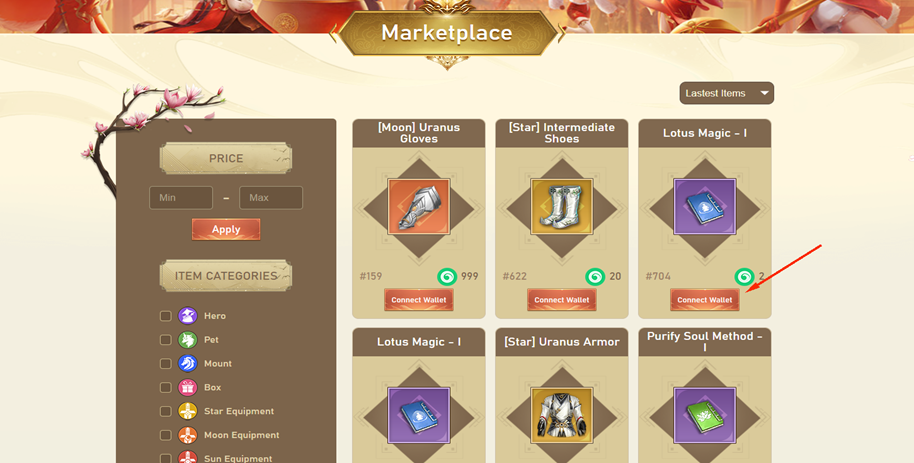
Task: Open the Star Uranus Armor thumbnail
Action: [x=561, y=415]
